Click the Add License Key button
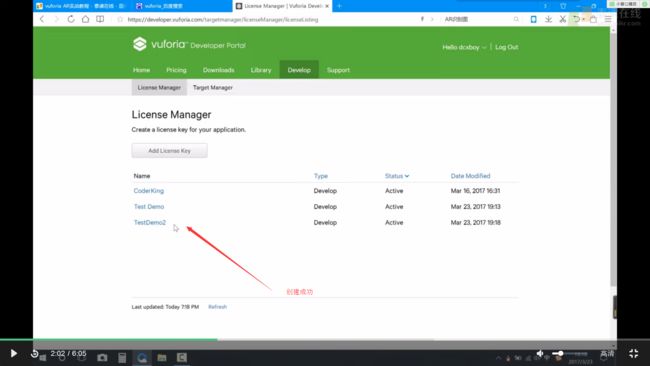Screen dimensions: 650x366 pos(170,151)
